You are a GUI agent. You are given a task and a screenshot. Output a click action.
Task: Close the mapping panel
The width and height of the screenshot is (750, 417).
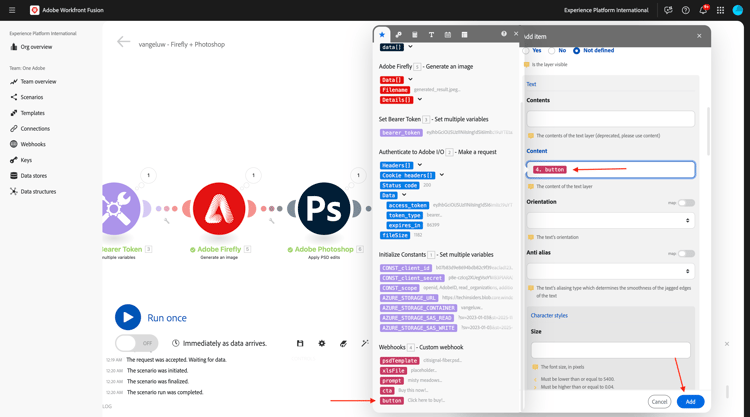click(x=516, y=34)
